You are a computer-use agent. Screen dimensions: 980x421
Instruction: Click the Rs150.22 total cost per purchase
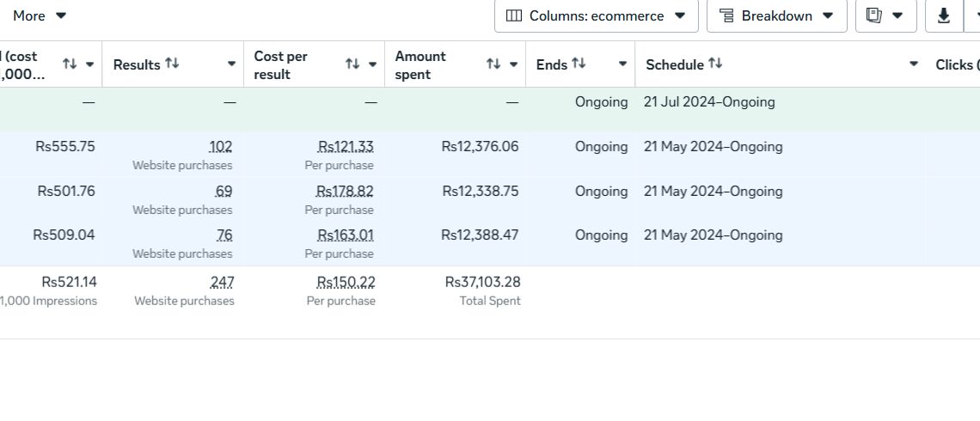click(x=346, y=283)
